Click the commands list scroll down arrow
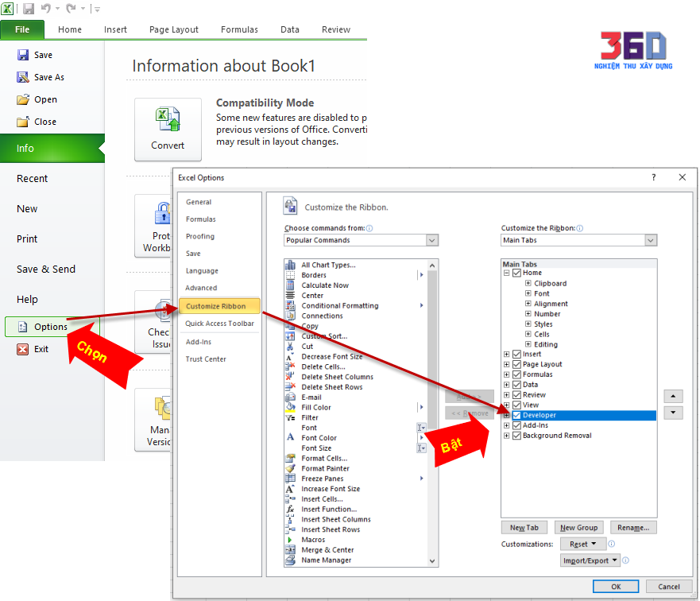The image size is (700, 601). [432, 560]
